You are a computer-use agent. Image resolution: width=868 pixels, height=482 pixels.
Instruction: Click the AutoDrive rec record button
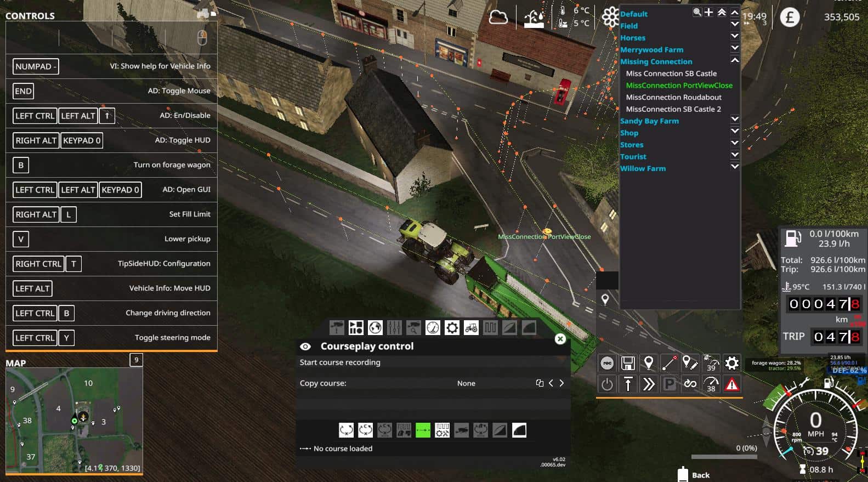(607, 363)
